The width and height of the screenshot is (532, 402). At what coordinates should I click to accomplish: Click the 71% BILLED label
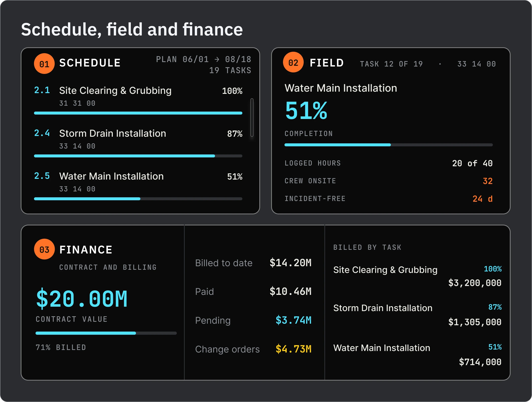61,347
